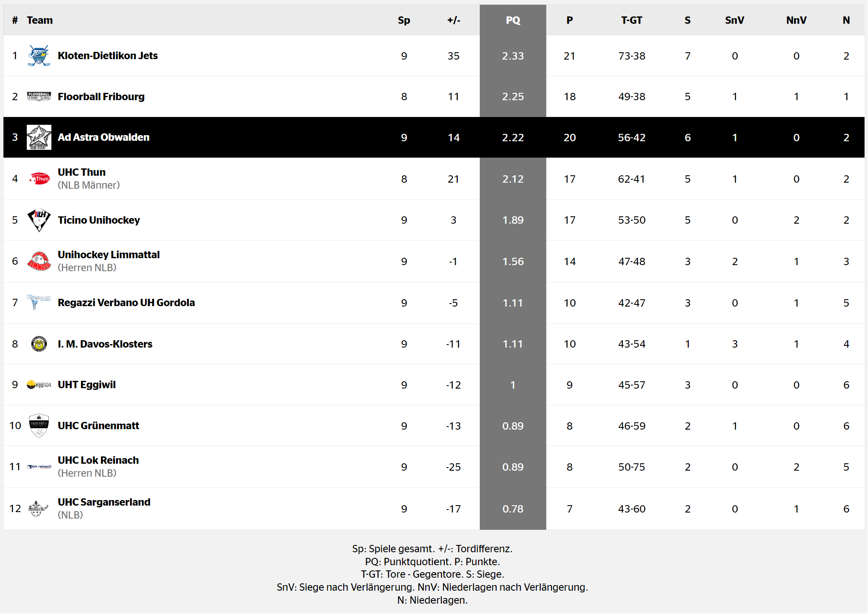Open the Kloten-Dietlikon Jets team link
This screenshot has width=868, height=614.
pyautogui.click(x=108, y=56)
